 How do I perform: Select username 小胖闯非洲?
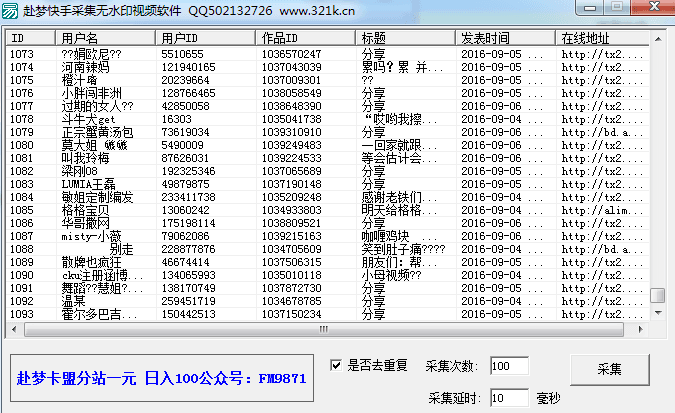[x=91, y=93]
